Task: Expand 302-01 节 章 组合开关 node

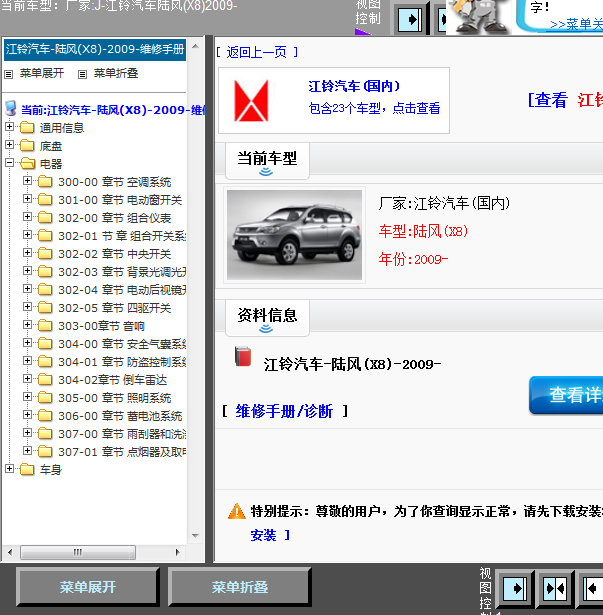Action: point(27,235)
